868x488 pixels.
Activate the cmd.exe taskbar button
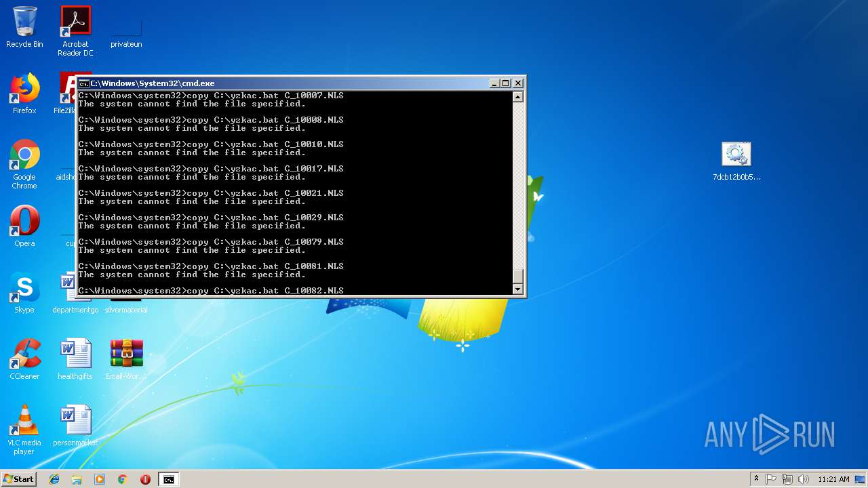coord(168,479)
